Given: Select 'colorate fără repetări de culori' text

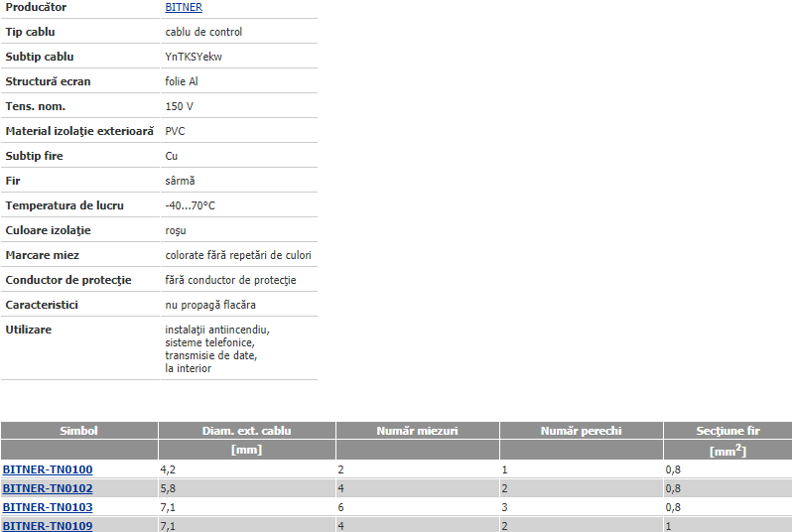Looking at the screenshot, I should [x=238, y=255].
